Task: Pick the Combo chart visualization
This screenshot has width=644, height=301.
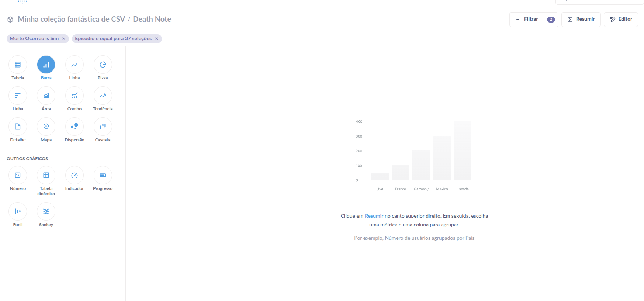Action: pos(75,96)
